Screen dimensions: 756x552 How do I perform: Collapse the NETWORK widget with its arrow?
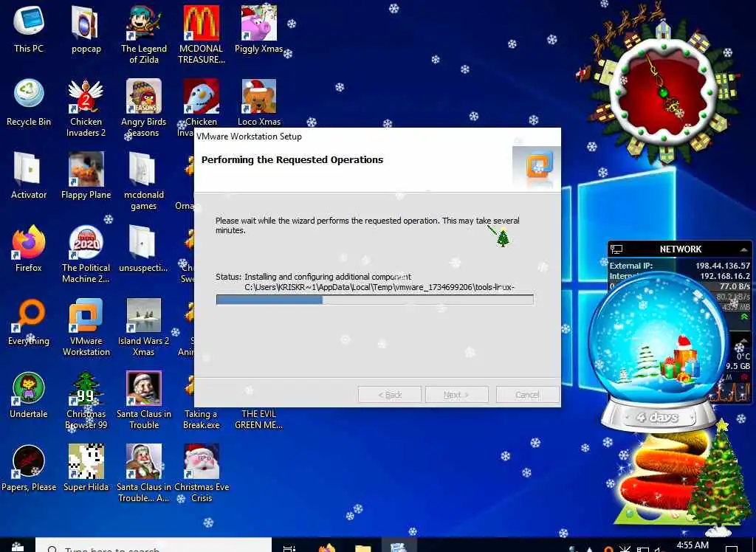(x=743, y=249)
